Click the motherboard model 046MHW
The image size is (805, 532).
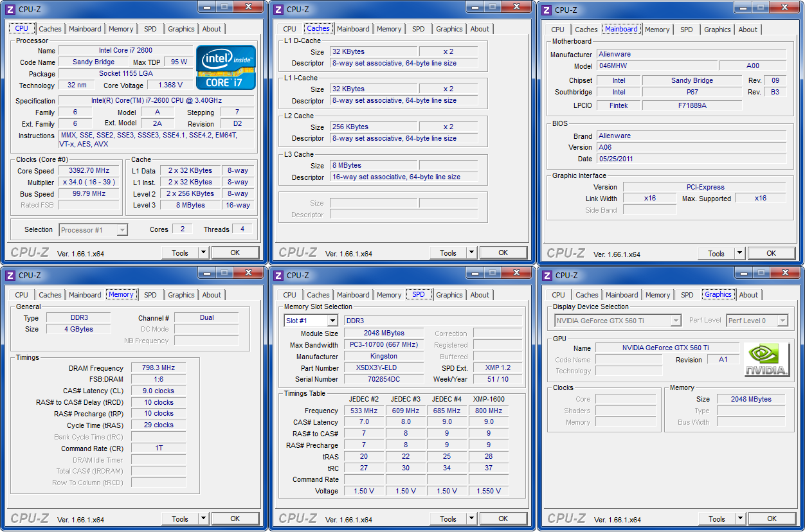(656, 66)
